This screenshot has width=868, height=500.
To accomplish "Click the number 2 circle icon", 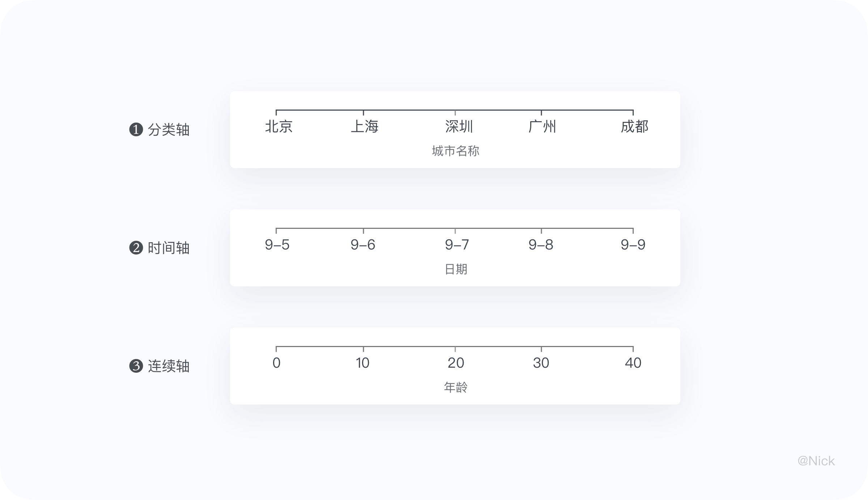I will 136,248.
